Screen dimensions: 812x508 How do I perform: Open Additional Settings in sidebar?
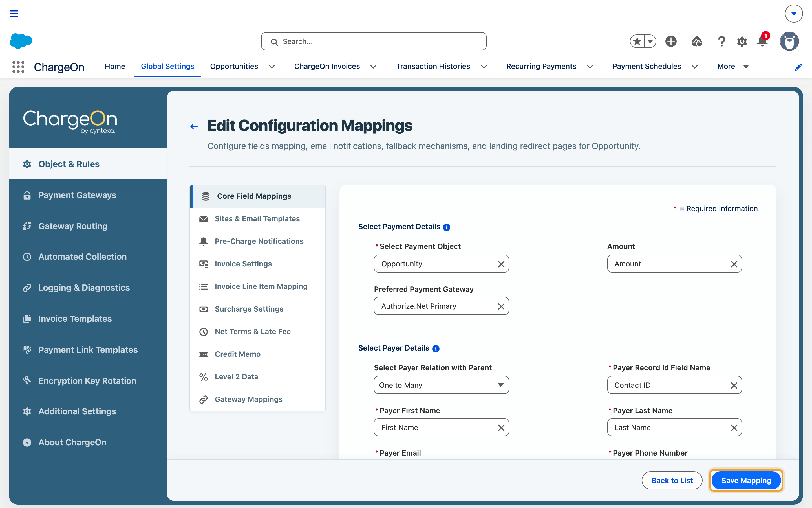click(88, 411)
